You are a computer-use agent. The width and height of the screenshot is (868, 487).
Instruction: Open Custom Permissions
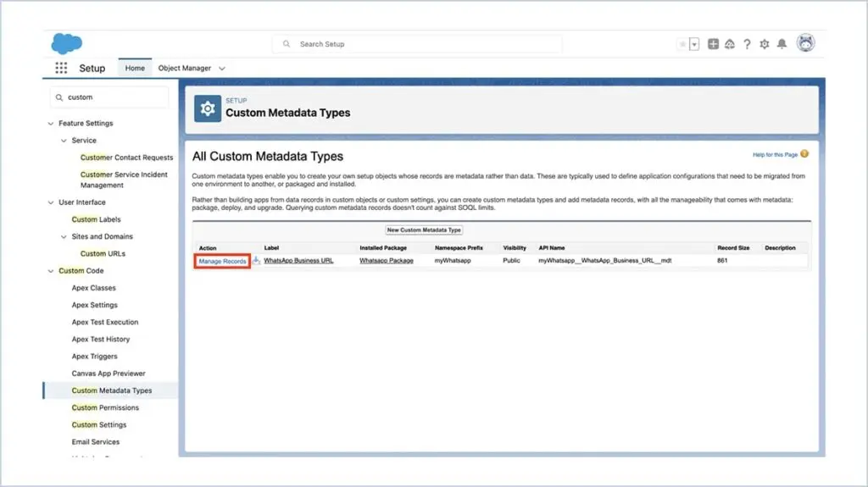pyautogui.click(x=105, y=408)
